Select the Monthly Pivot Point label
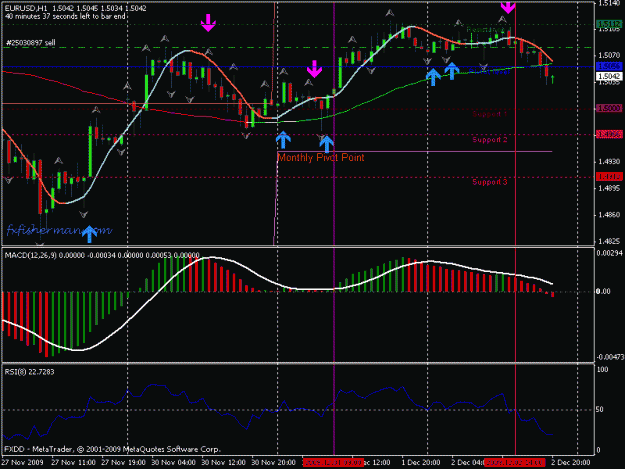The width and height of the screenshot is (625, 469). (x=321, y=158)
